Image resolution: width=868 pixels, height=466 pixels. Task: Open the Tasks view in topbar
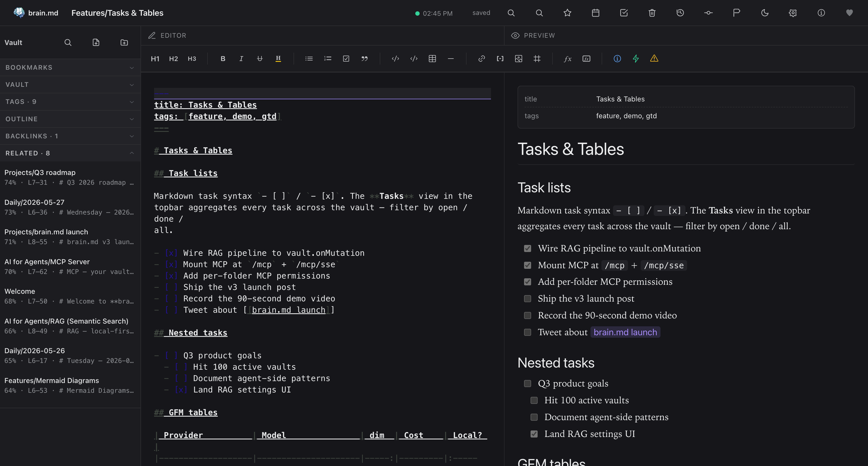[624, 13]
